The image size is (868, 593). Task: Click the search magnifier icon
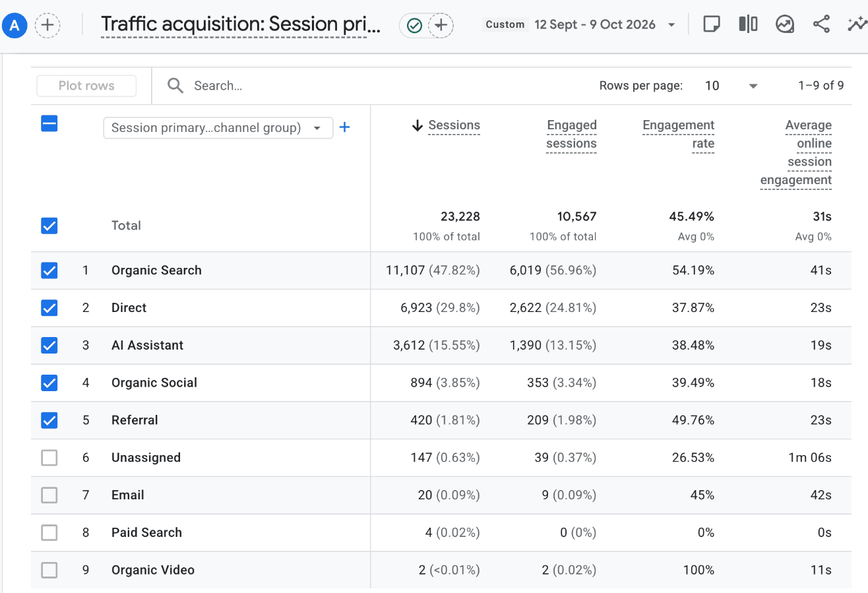(175, 86)
